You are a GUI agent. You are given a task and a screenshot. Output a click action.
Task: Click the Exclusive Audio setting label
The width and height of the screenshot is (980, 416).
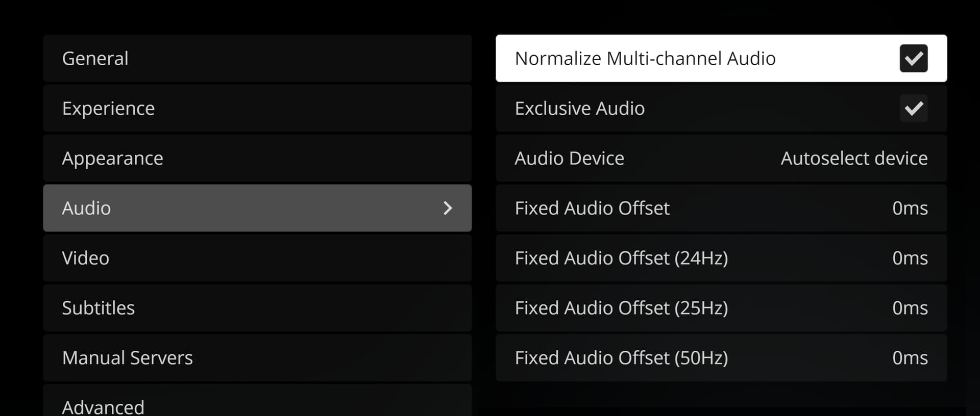click(x=579, y=109)
